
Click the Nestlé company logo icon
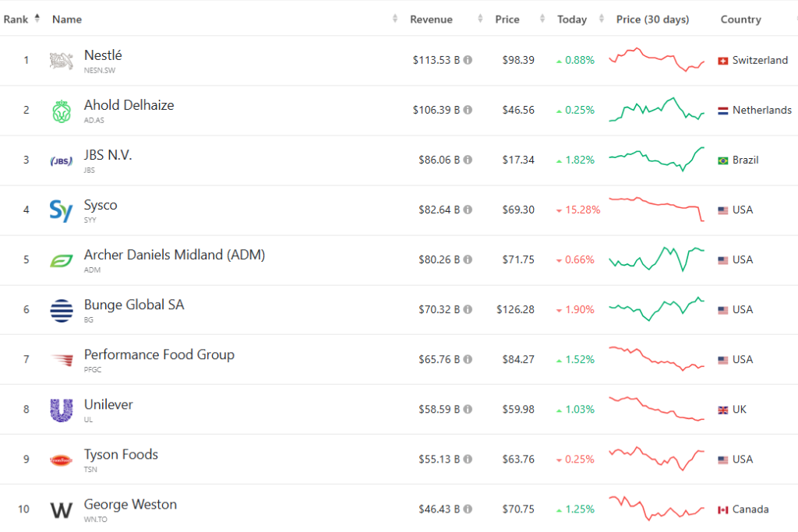[62, 61]
